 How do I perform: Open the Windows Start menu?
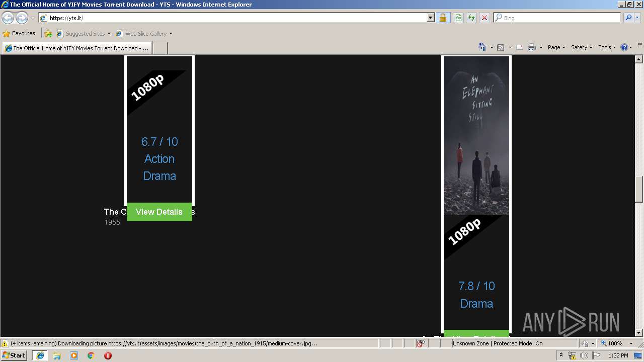pyautogui.click(x=14, y=355)
